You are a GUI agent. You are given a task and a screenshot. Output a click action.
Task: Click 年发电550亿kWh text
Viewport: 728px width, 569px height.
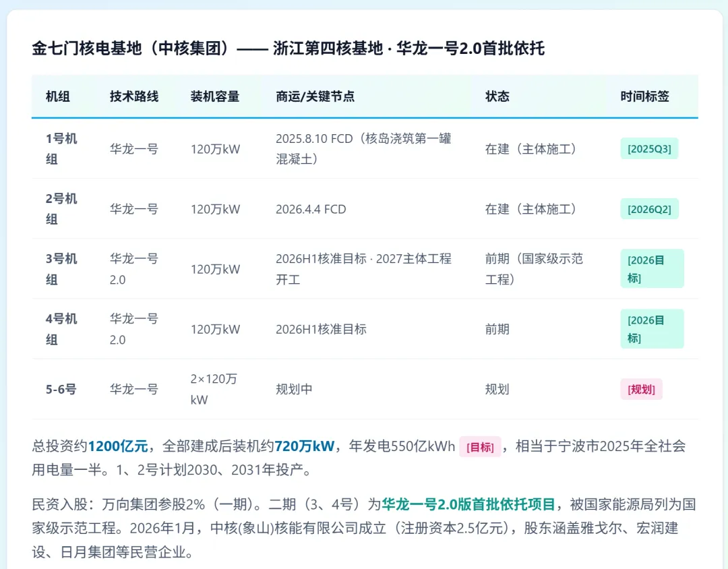click(x=402, y=446)
